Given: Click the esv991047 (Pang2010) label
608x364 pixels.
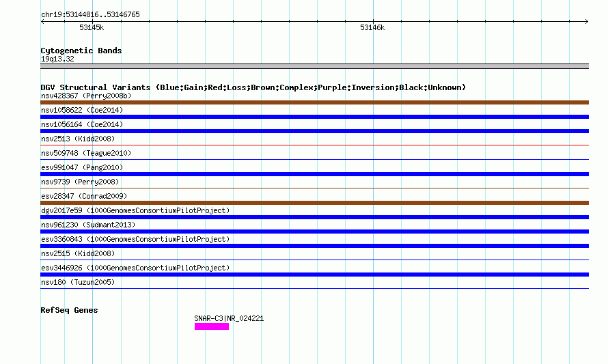Looking at the screenshot, I should pos(82,167).
